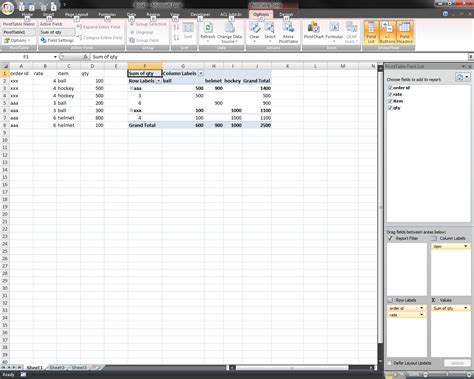Viewport: 474px width, 379px height.
Task: Toggle the +/- Buttons display
Action: [387, 32]
